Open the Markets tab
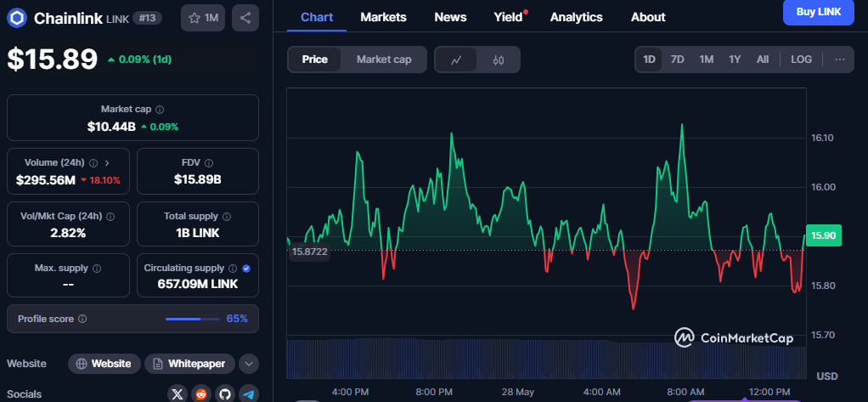868x402 pixels. point(383,17)
